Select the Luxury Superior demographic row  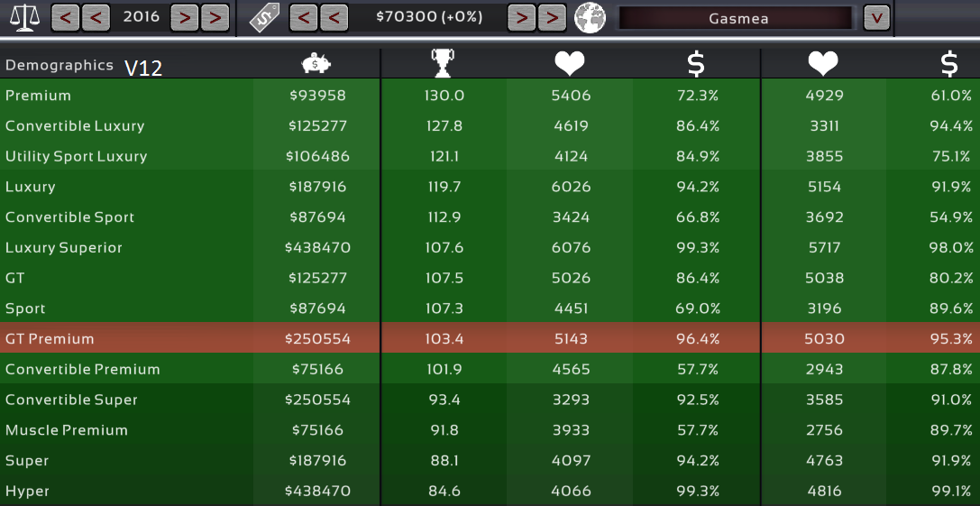(x=126, y=247)
